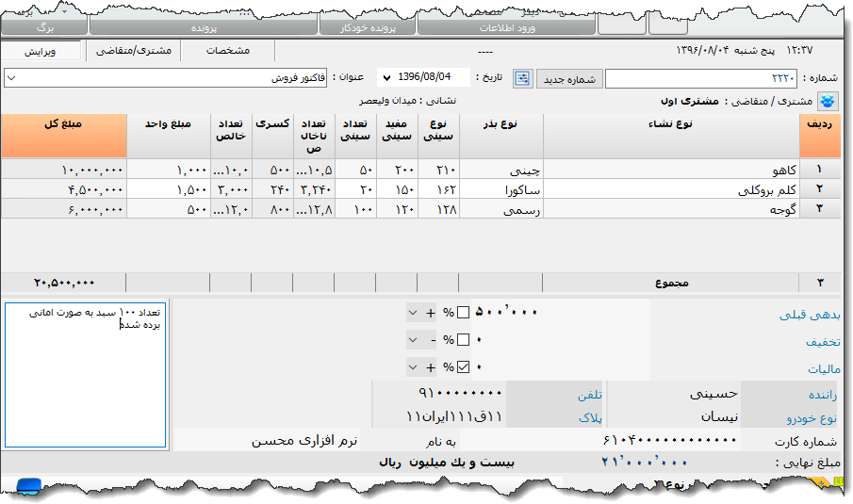Toggle percent checkbox for بدهی قبلی
This screenshot has height=504, width=853.
[463, 313]
